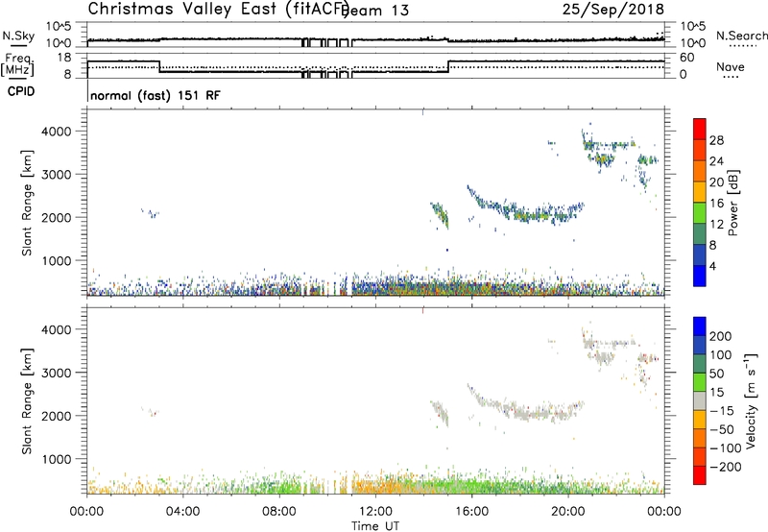The height and width of the screenshot is (532, 768).
Task: Click the power panel 'Slant Range [km]' label
Action: point(27,203)
